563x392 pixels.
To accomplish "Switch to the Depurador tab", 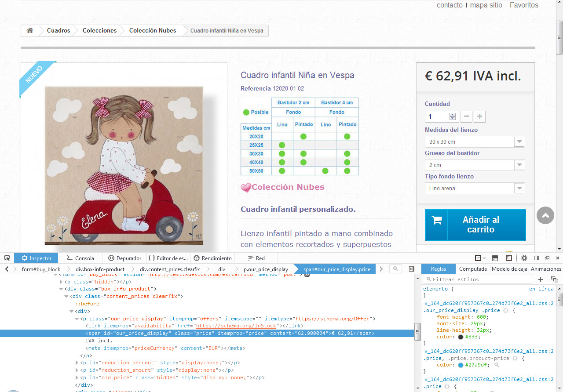I will 124,258.
